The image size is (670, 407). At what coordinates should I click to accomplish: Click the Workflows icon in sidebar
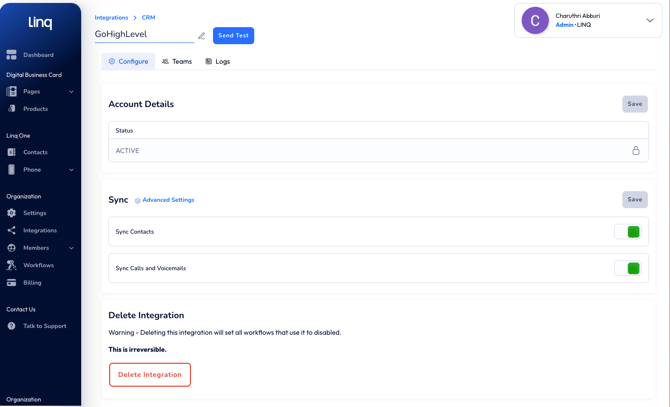coord(12,265)
